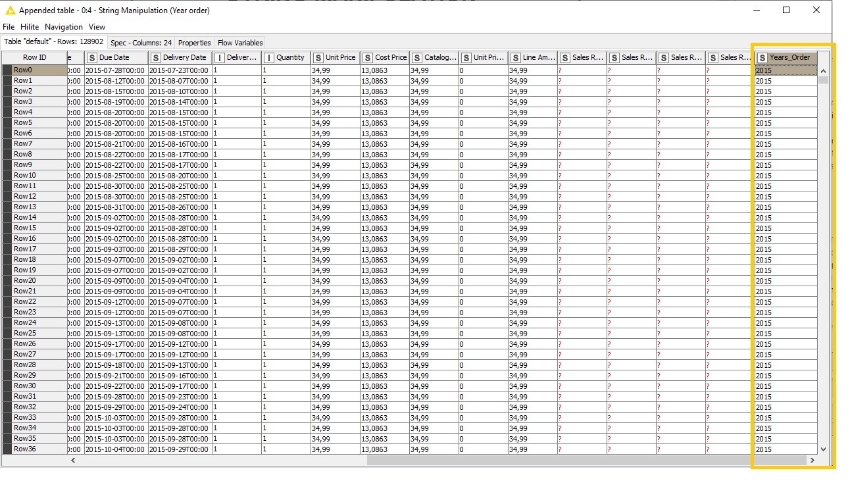Click the vertical scrollbar down arrow
850x504 pixels.
(823, 449)
